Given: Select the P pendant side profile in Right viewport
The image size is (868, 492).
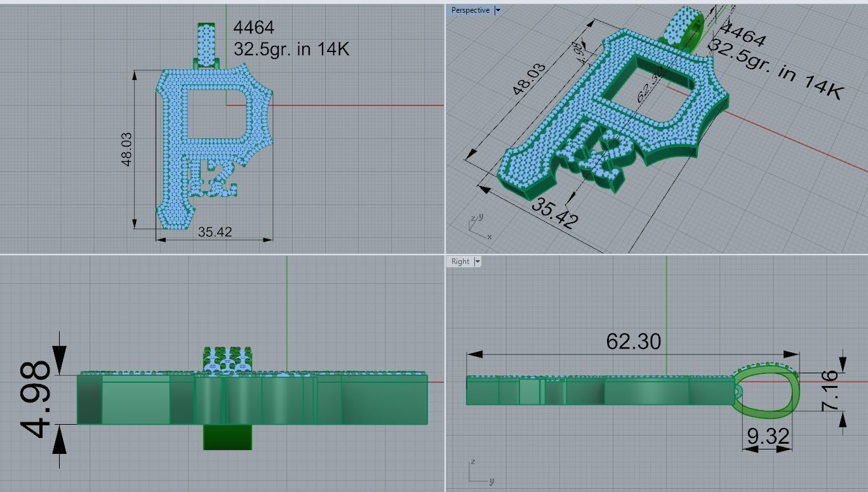Looking at the screenshot, I should coord(599,390).
